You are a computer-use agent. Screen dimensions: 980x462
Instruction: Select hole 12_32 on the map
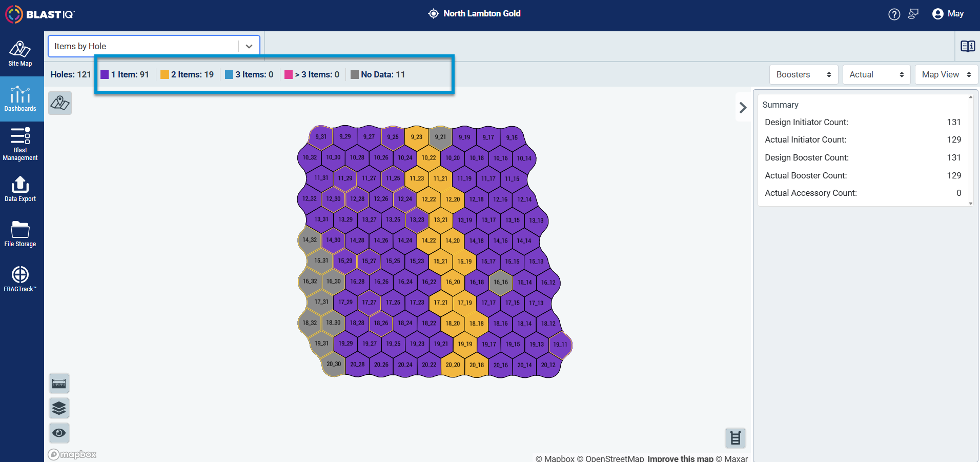pyautogui.click(x=310, y=199)
